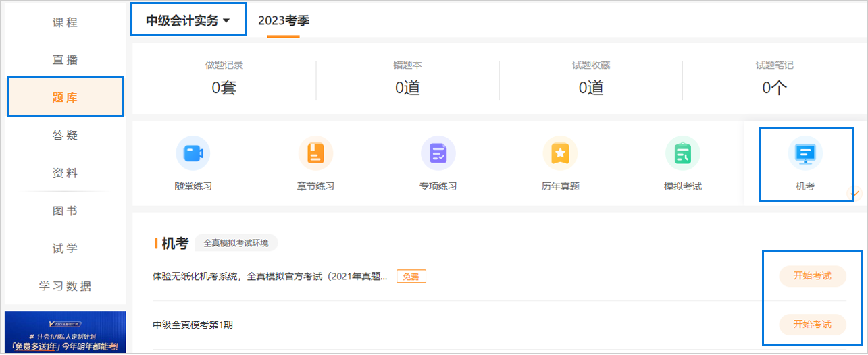868x355 pixels.
Task: Switch to the 2023考季 tab
Action: pos(284,20)
